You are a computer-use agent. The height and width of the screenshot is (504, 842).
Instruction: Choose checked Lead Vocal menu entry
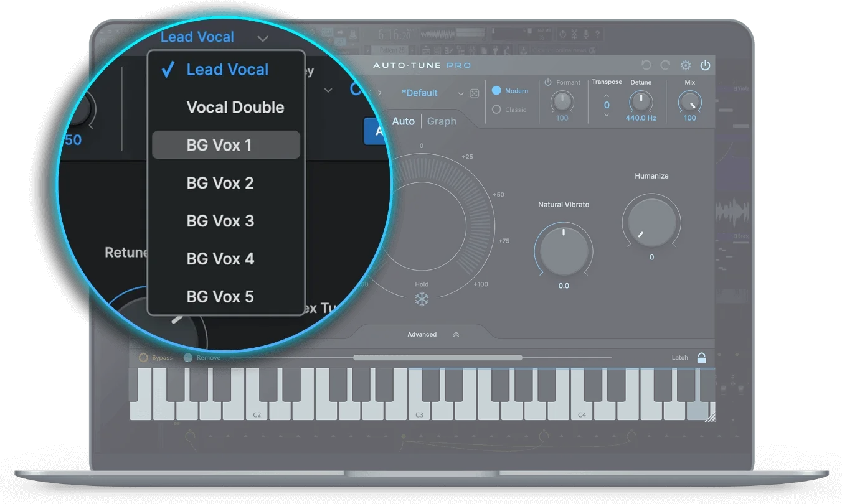pos(226,70)
